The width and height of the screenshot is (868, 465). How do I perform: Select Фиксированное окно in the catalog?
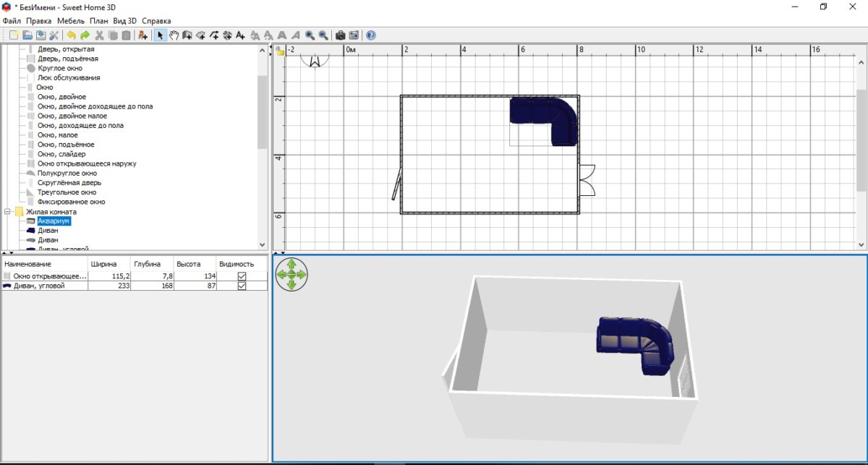click(x=72, y=202)
